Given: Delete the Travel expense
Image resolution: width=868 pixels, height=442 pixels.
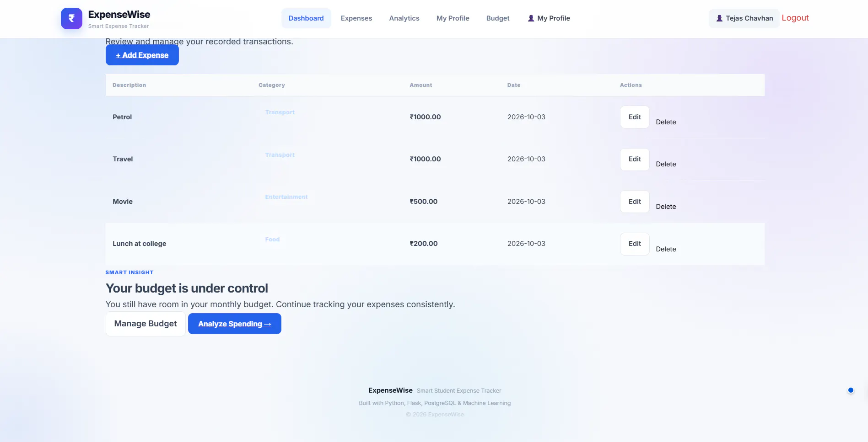Looking at the screenshot, I should (666, 164).
